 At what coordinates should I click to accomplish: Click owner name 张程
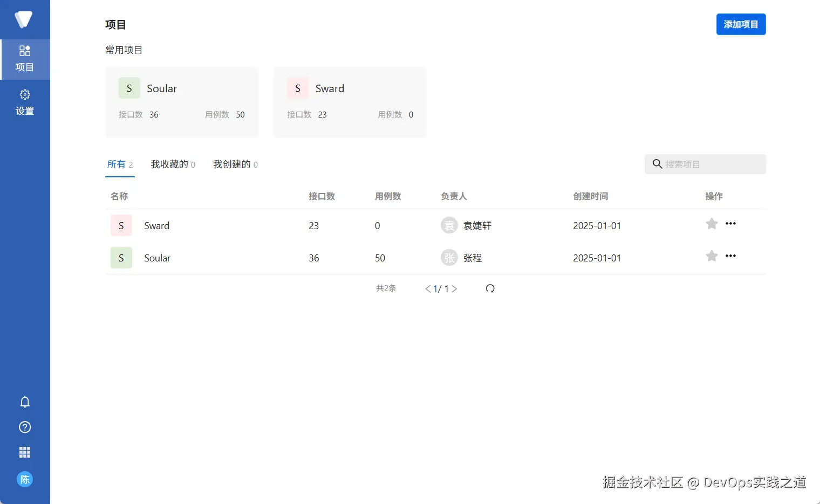[x=473, y=258]
